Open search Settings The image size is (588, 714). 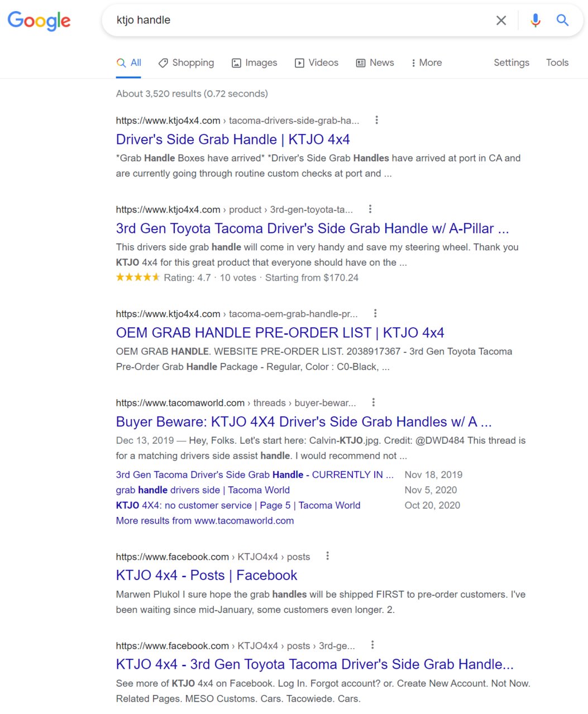point(511,63)
